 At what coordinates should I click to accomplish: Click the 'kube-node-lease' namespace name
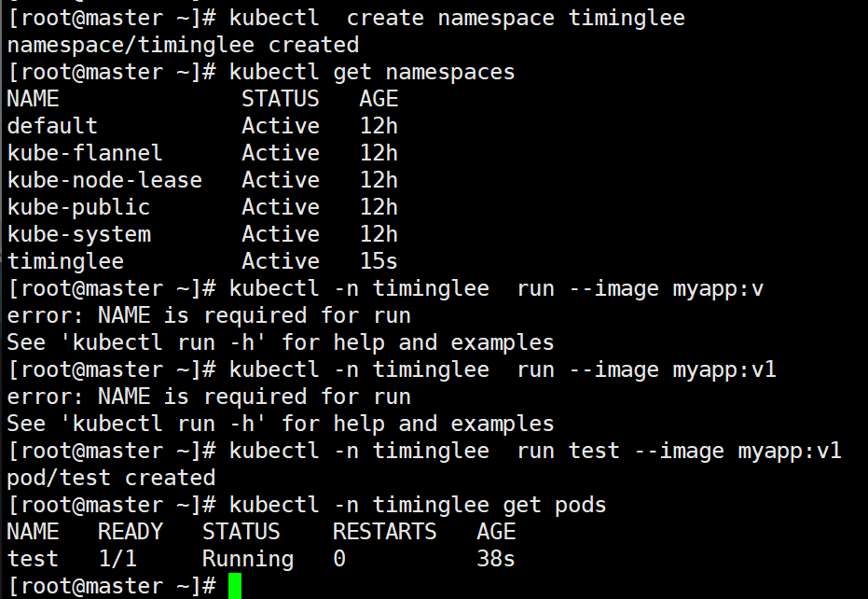(x=104, y=180)
